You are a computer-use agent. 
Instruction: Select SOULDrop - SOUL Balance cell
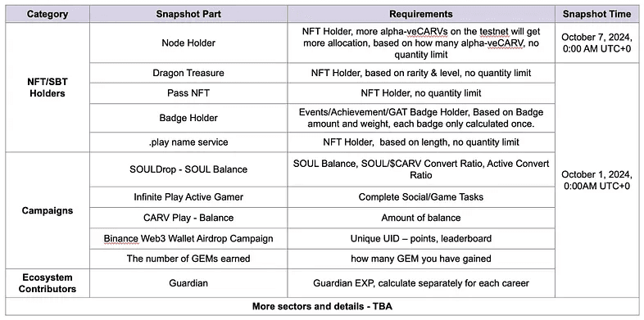(x=188, y=169)
